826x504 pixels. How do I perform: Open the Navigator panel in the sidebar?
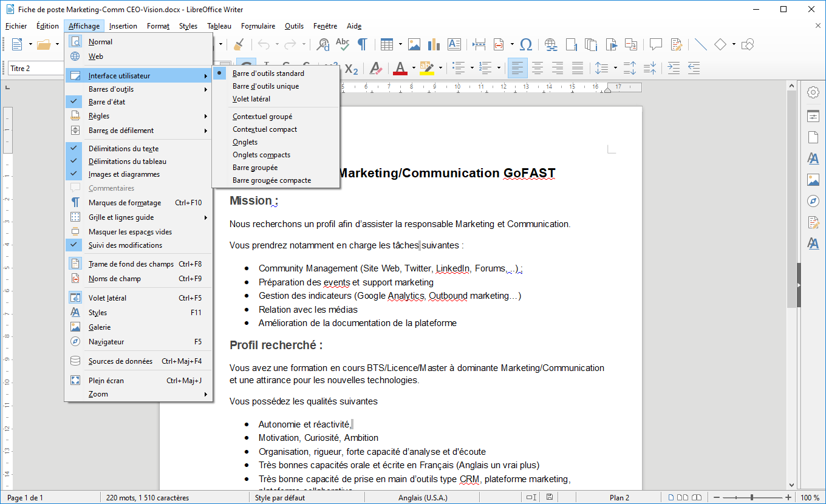pyautogui.click(x=813, y=201)
